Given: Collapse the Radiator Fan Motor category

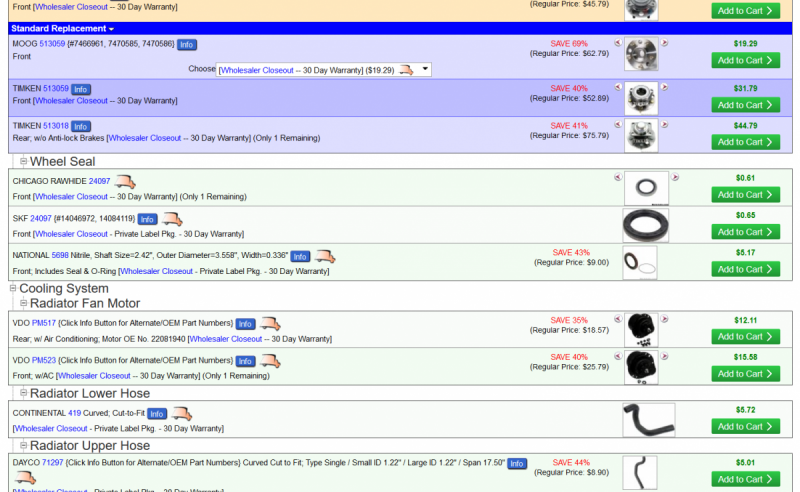Looking at the screenshot, I should click(23, 303).
